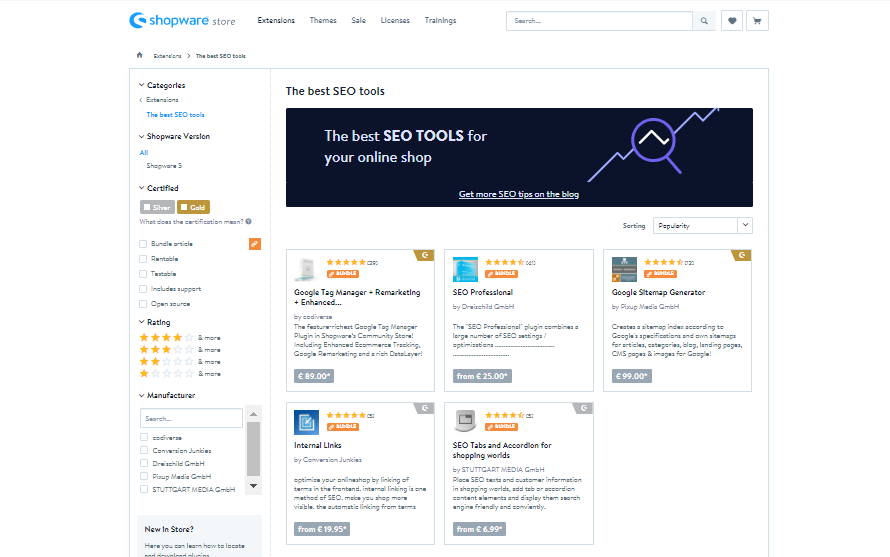This screenshot has height=557, width=890.
Task: Check the Conversion Junkies manufacturer checkbox
Action: click(x=144, y=450)
